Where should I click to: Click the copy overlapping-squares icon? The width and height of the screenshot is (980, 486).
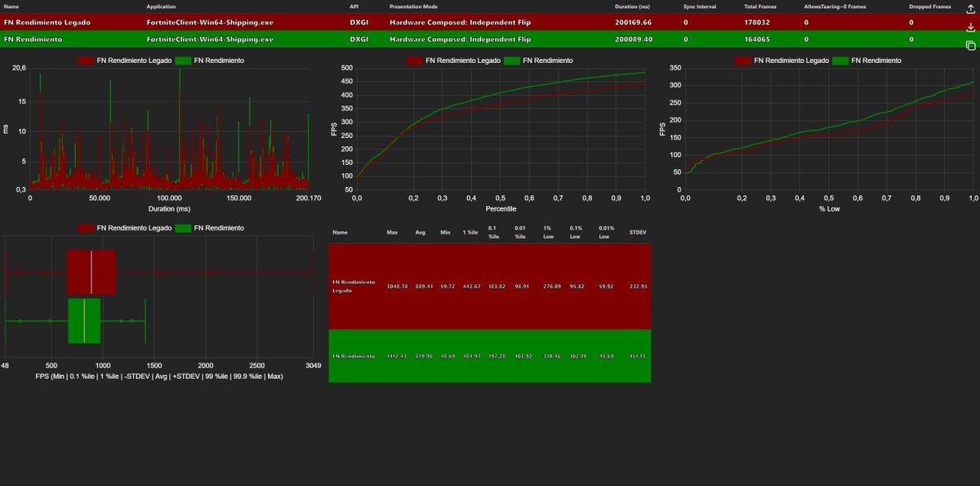coord(970,46)
